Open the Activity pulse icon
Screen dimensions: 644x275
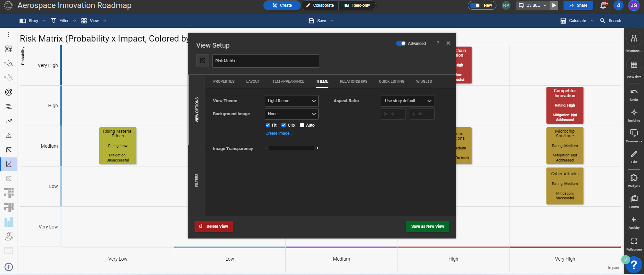coord(634,220)
